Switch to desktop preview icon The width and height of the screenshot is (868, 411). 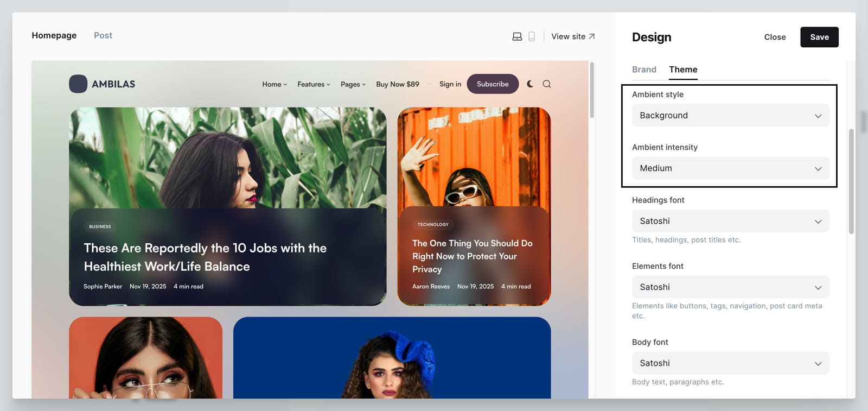coord(517,36)
